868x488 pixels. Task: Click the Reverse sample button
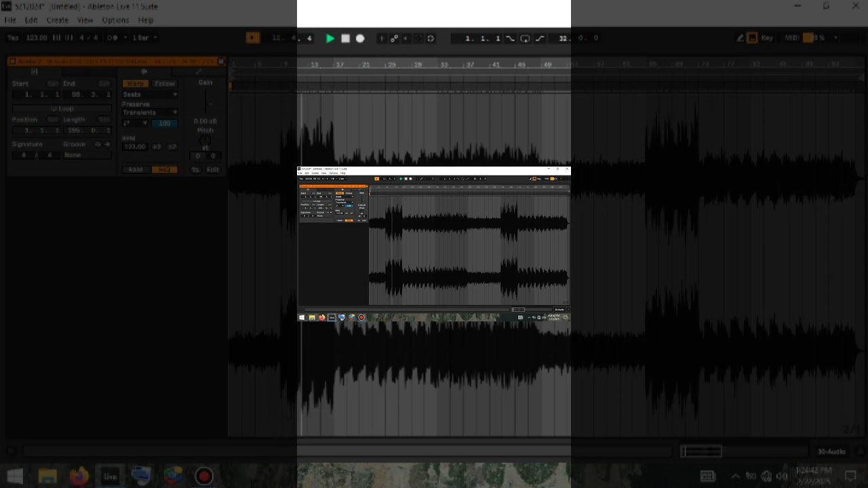(x=196, y=169)
